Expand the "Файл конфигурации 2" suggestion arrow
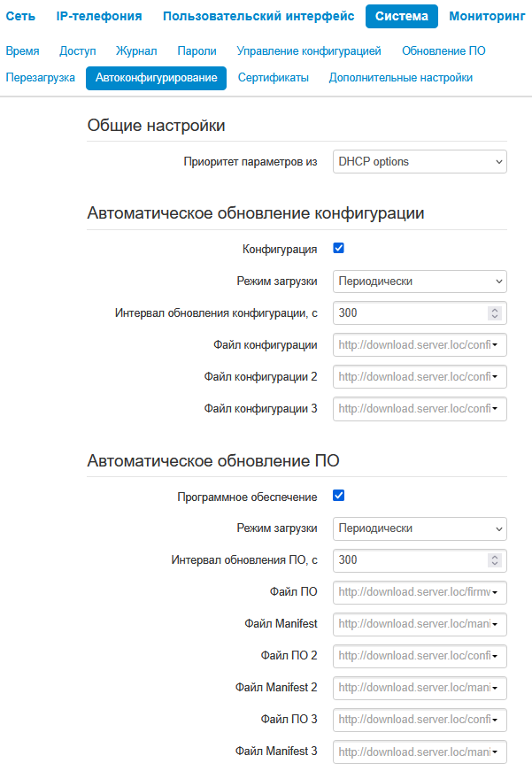This screenshot has width=532, height=771. coord(495,377)
